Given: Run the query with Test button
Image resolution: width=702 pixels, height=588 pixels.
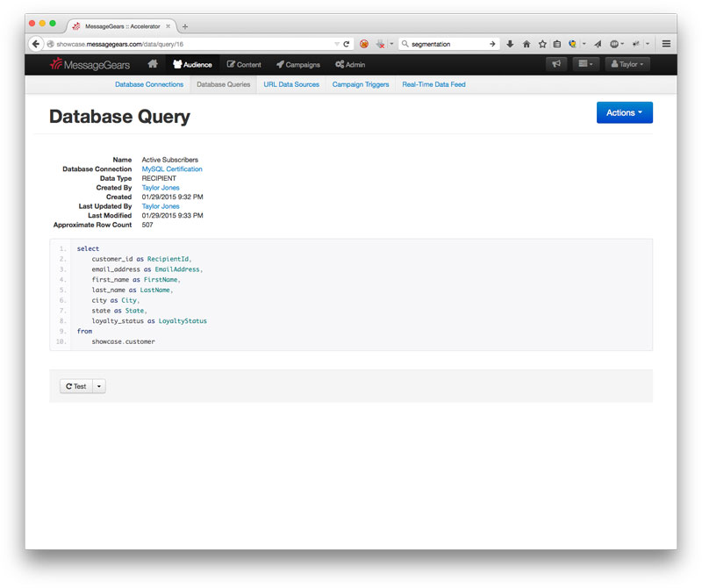Looking at the screenshot, I should 76,386.
